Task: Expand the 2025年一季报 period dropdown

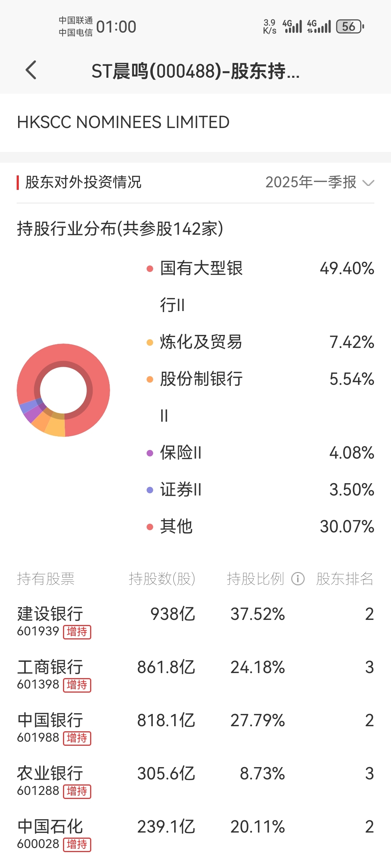Action: [x=320, y=182]
